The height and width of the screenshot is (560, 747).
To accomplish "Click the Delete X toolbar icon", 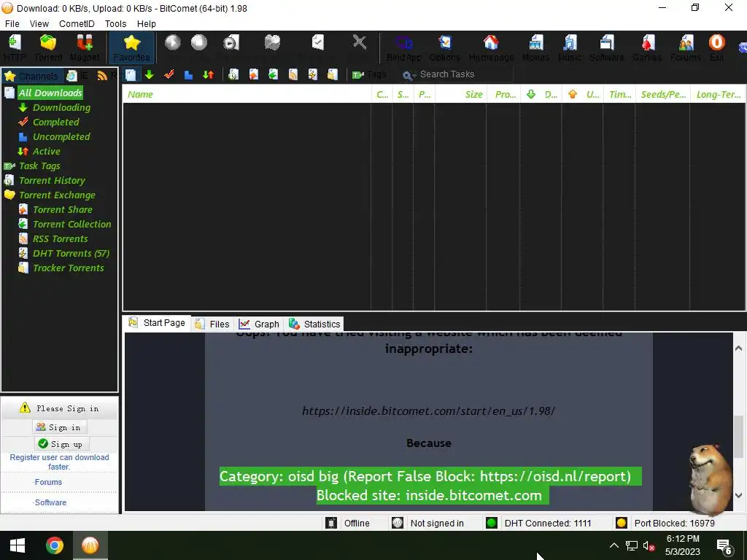I will coord(360,42).
